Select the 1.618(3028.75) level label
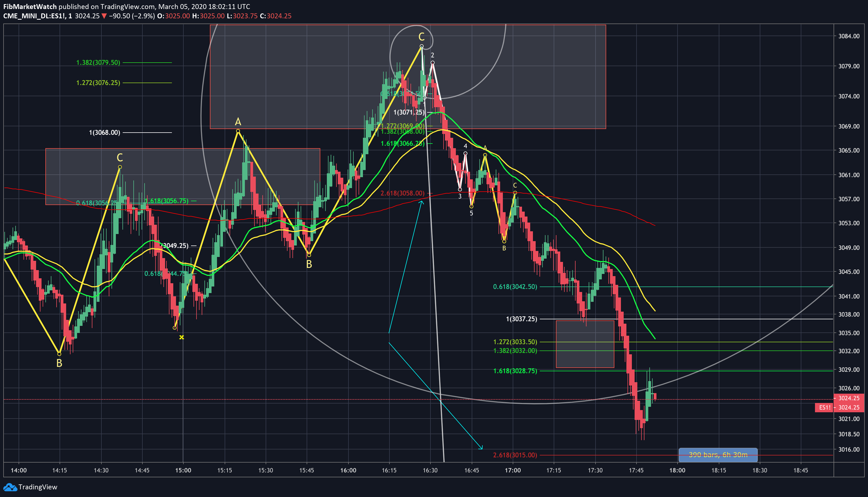 click(x=515, y=371)
